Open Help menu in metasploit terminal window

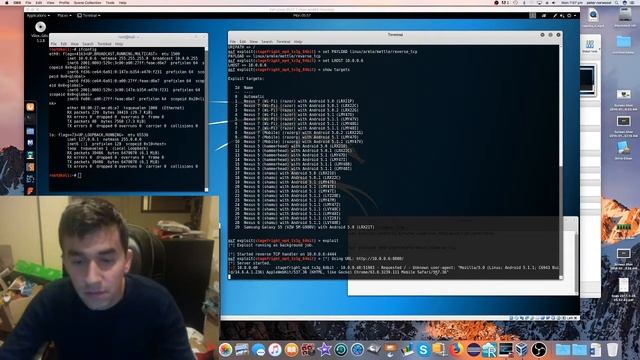pyautogui.click(x=298, y=42)
